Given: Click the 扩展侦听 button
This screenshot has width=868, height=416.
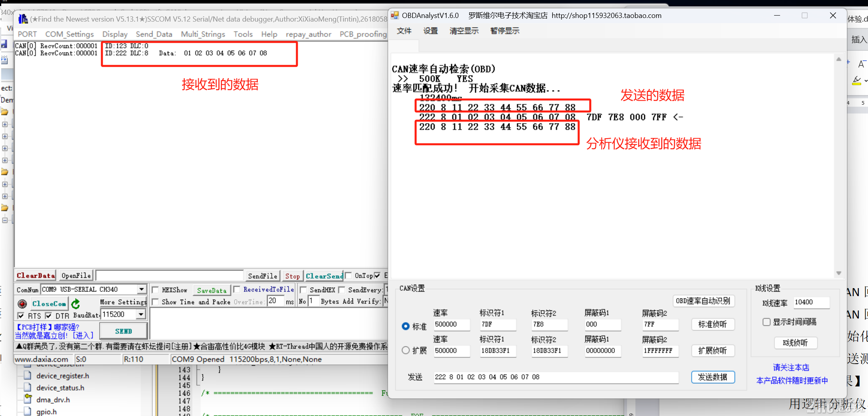Looking at the screenshot, I should pos(712,350).
